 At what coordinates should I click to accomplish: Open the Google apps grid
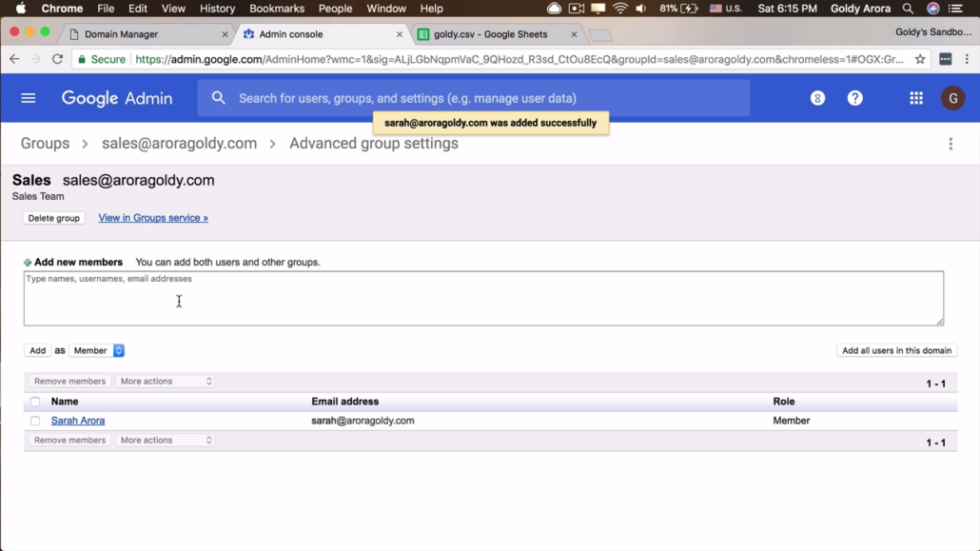tap(916, 98)
